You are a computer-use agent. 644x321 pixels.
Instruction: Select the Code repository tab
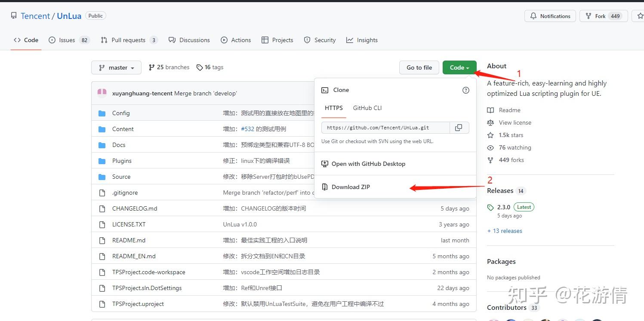coord(26,40)
